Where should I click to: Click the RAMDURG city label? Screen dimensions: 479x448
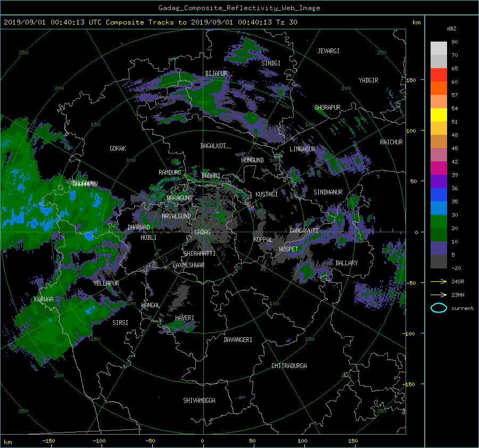(x=170, y=173)
